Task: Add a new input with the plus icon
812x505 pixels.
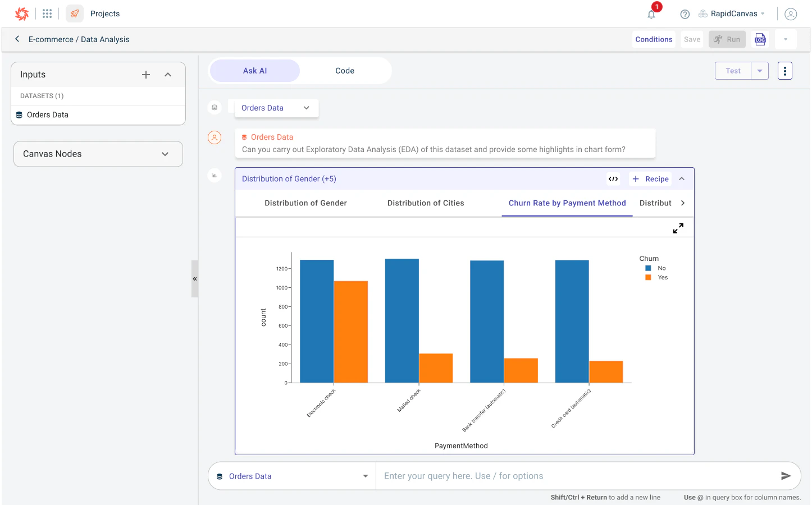Action: coord(146,74)
